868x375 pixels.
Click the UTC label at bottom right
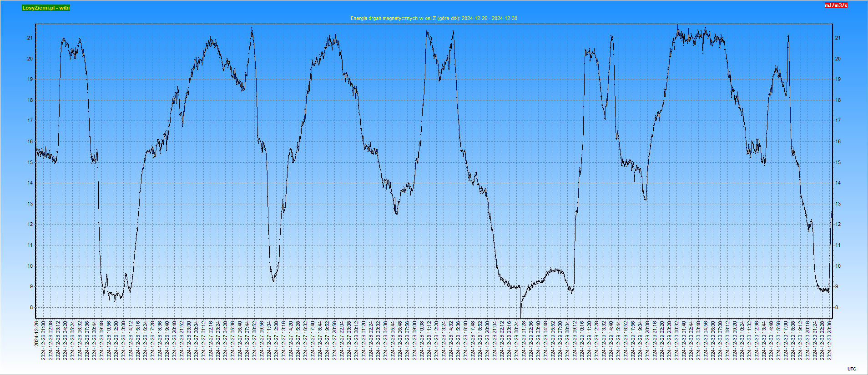click(x=852, y=369)
